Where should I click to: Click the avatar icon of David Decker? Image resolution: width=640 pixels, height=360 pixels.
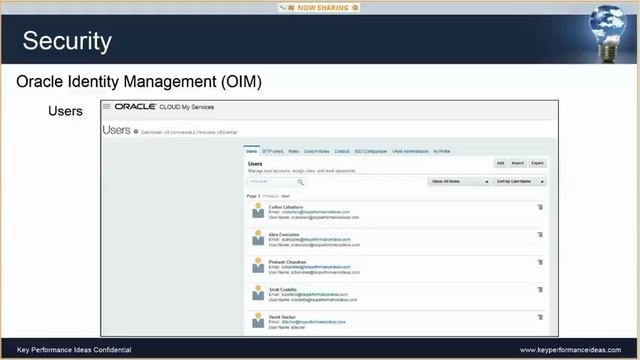tap(258, 320)
